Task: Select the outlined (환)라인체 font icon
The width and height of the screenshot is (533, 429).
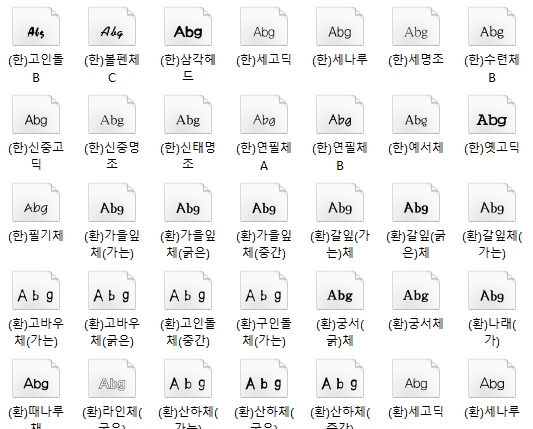Action: [112, 379]
